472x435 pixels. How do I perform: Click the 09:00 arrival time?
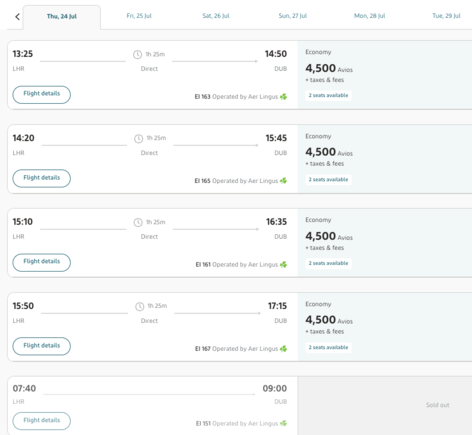275,388
